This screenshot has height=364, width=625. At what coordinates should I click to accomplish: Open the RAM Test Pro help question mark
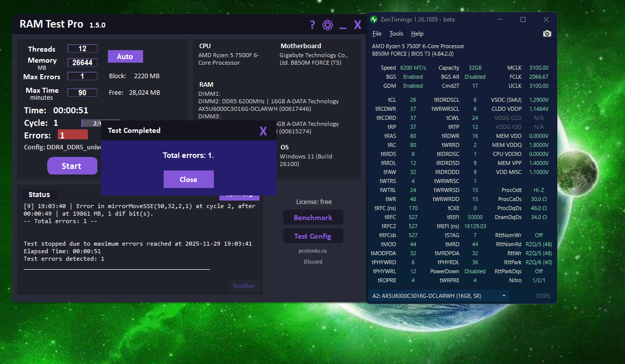[312, 25]
